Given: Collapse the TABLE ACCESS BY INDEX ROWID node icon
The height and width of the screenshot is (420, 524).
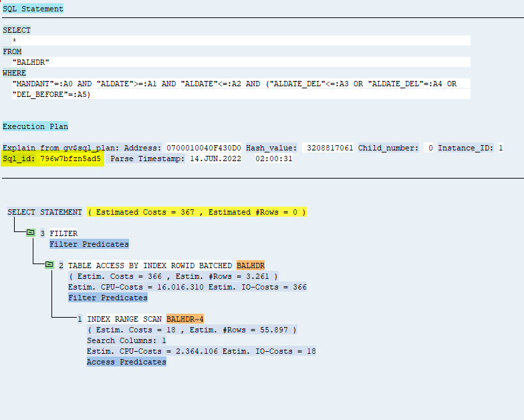Looking at the screenshot, I should pos(49,265).
